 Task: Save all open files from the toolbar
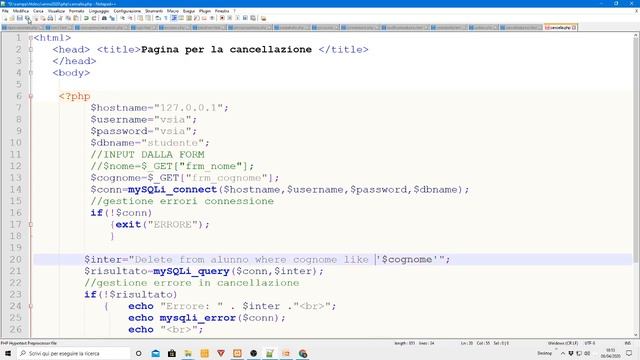coord(27,18)
